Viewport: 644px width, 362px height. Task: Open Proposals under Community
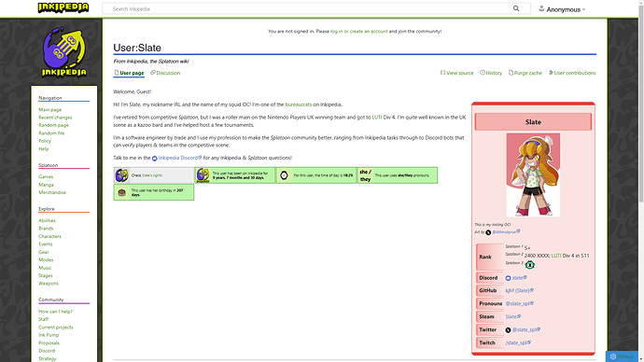pos(49,343)
